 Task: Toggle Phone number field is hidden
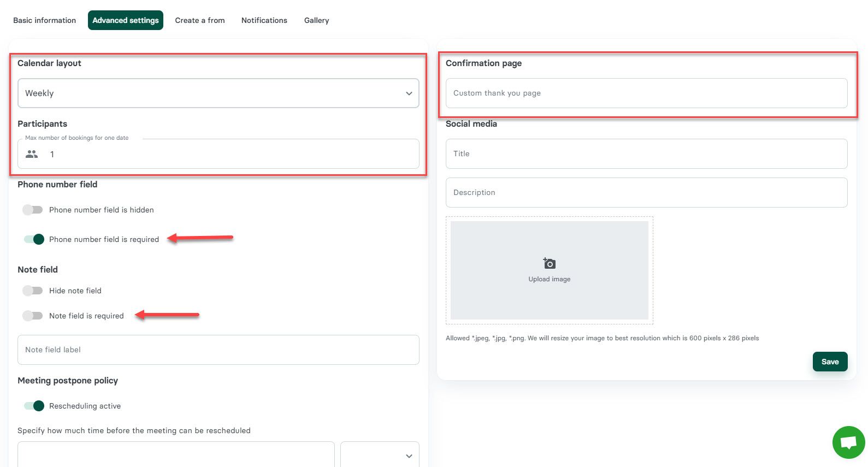pyautogui.click(x=33, y=210)
